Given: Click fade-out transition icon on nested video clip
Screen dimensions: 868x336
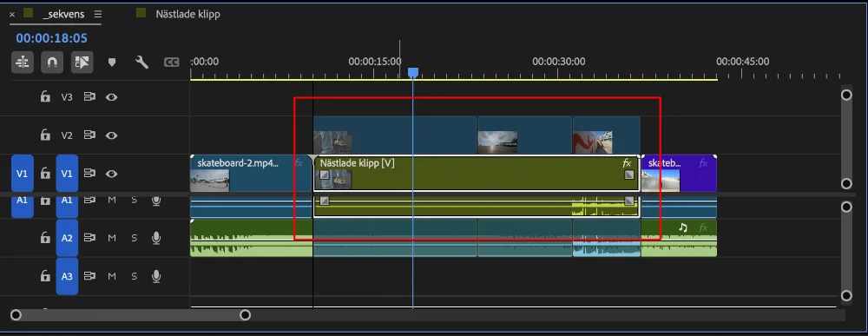Looking at the screenshot, I should click(x=628, y=175).
